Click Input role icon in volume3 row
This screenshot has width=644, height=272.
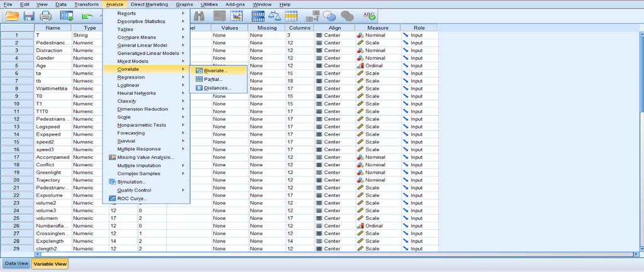[x=406, y=210]
